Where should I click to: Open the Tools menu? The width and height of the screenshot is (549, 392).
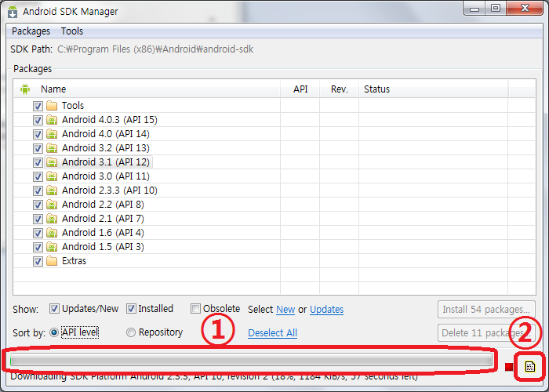pyautogui.click(x=72, y=31)
